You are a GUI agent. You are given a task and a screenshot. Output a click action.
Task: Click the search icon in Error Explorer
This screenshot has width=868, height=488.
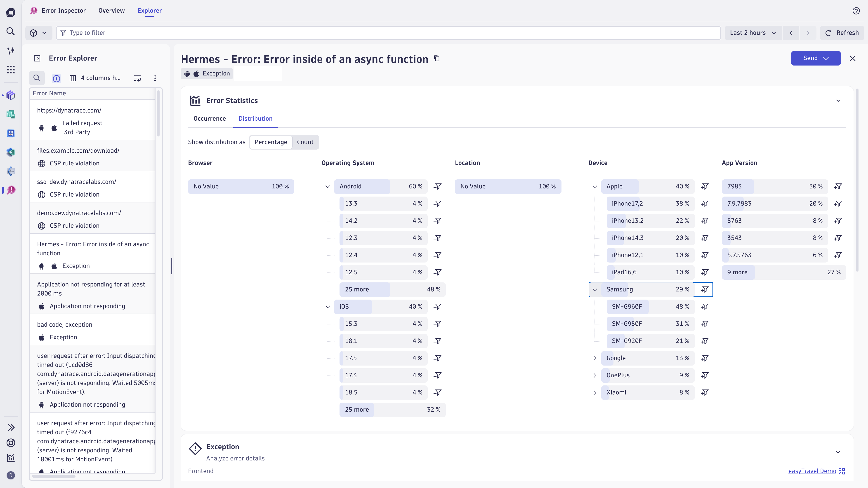[x=37, y=78]
